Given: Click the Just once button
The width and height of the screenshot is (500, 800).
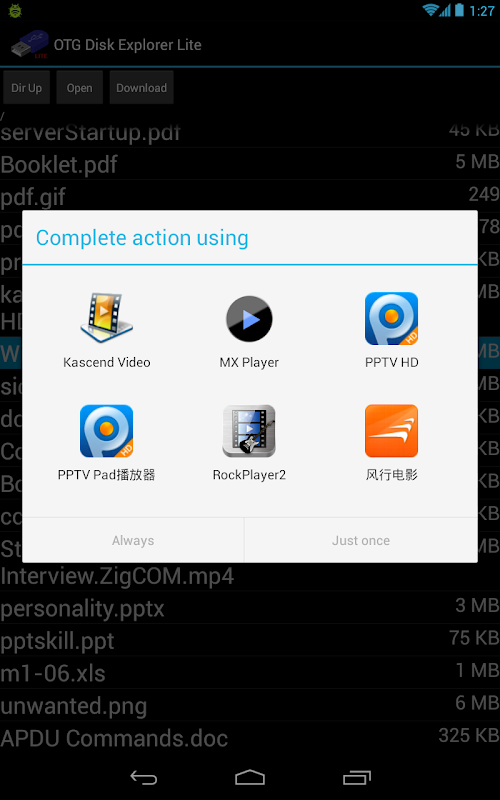Looking at the screenshot, I should 361,540.
